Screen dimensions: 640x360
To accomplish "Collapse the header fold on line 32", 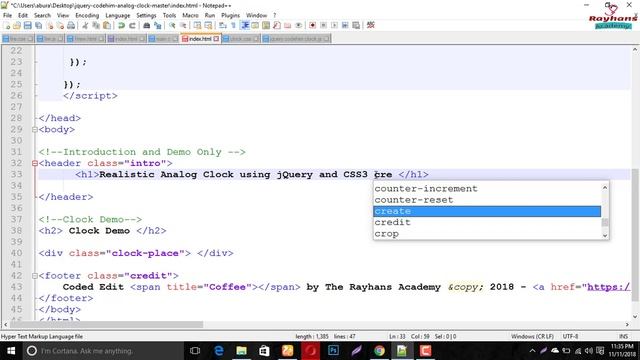I will point(35,163).
